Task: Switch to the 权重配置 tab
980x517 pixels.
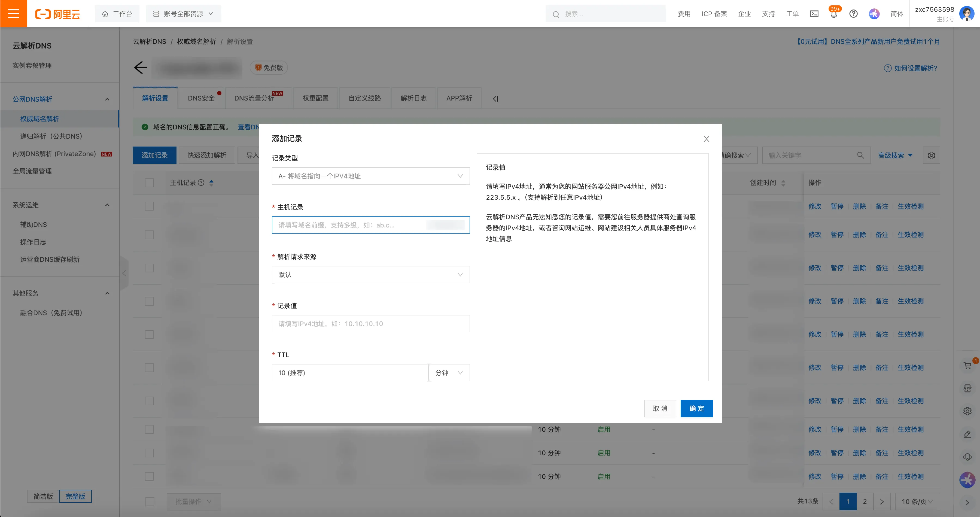Action: point(315,98)
